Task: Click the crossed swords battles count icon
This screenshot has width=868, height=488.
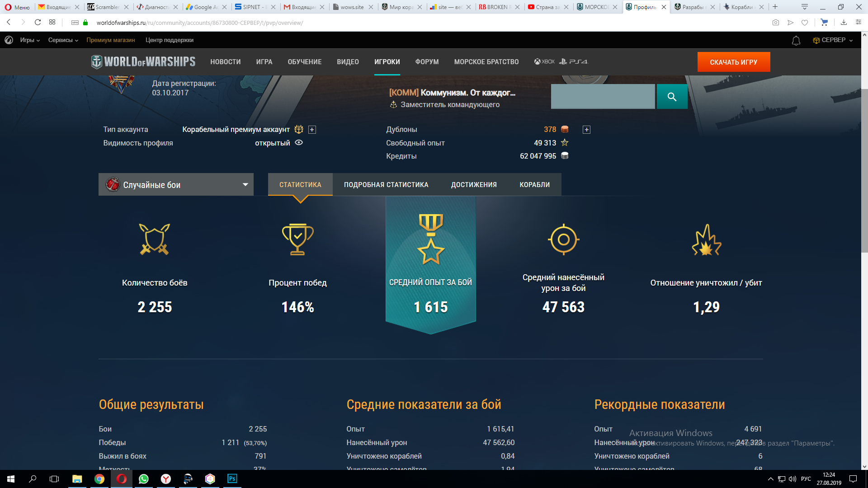Action: tap(155, 239)
